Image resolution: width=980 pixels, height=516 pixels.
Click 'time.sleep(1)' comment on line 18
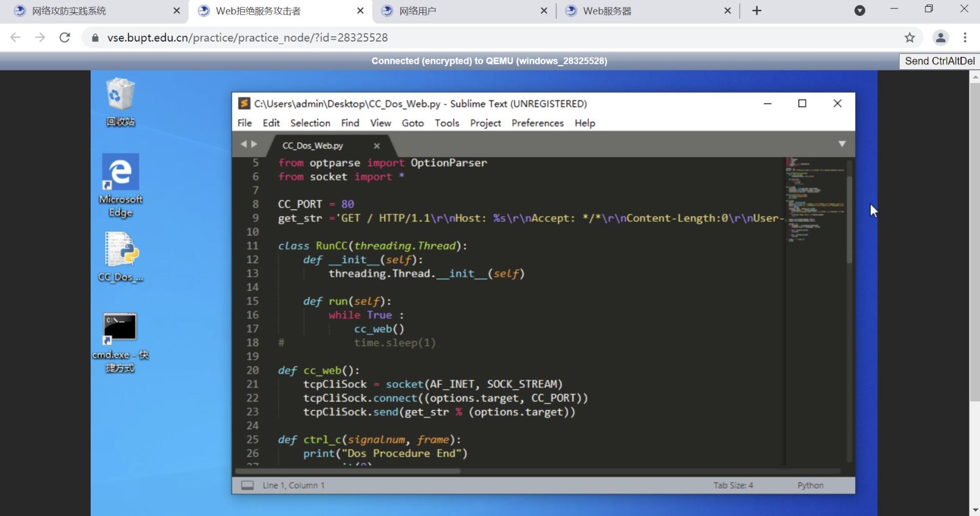coord(394,343)
